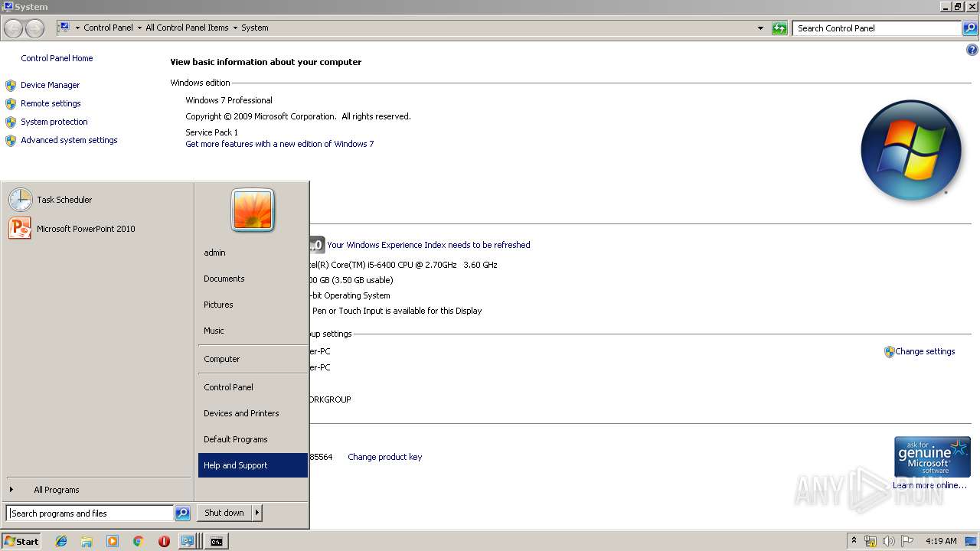The width and height of the screenshot is (980, 551).
Task: Open Windows Media Player from taskbar
Action: (x=113, y=541)
